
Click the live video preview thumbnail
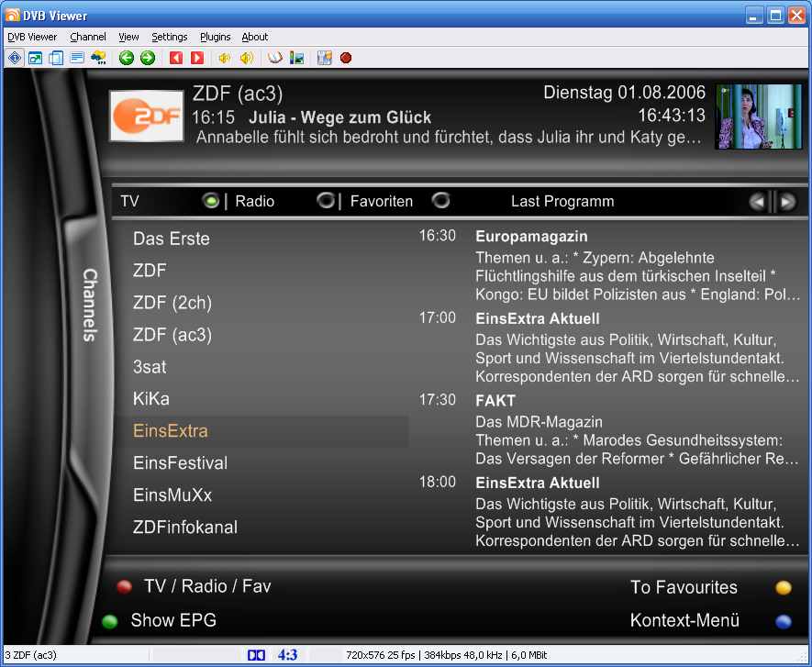(x=758, y=117)
